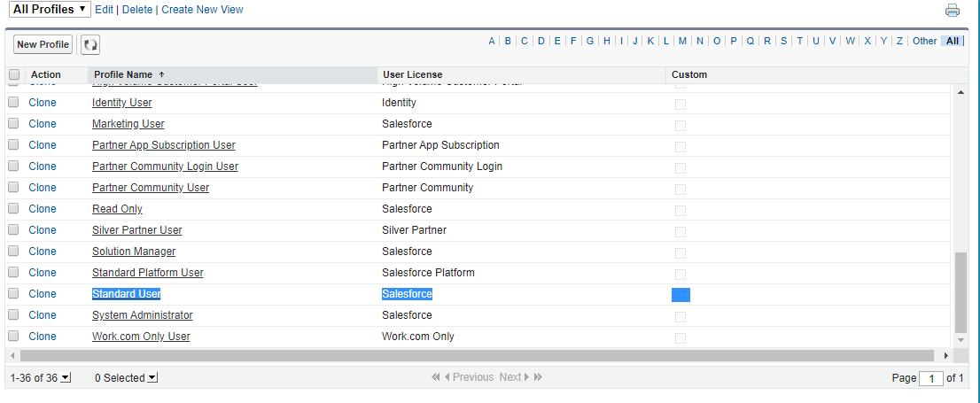Click Salesforce Platform license cell
This screenshot has width=980, height=403.
click(x=428, y=273)
